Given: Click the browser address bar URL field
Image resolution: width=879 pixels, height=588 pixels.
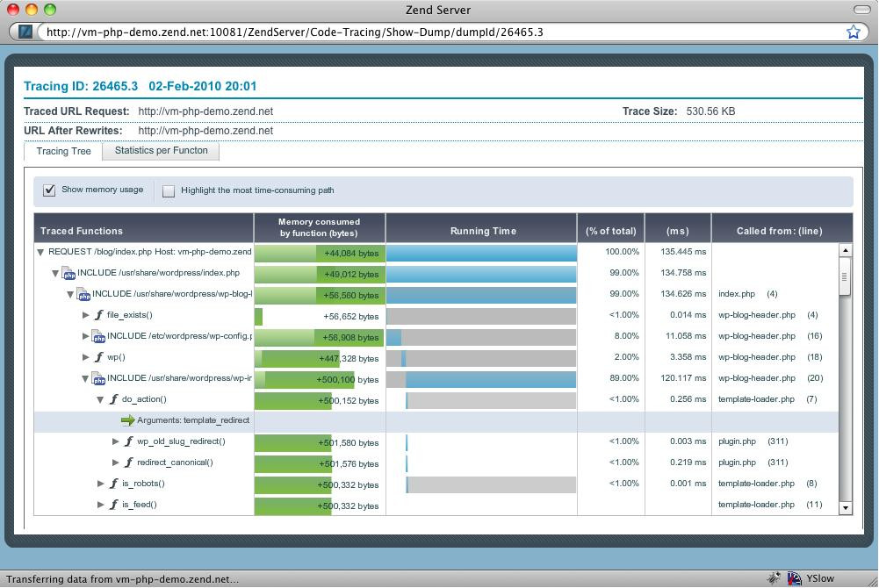Looking at the screenshot, I should (440, 32).
